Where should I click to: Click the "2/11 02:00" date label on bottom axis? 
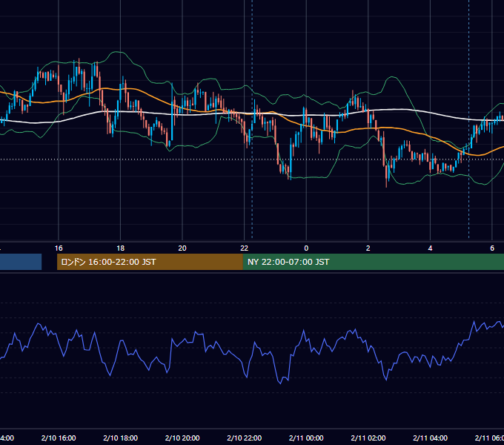[368, 438]
